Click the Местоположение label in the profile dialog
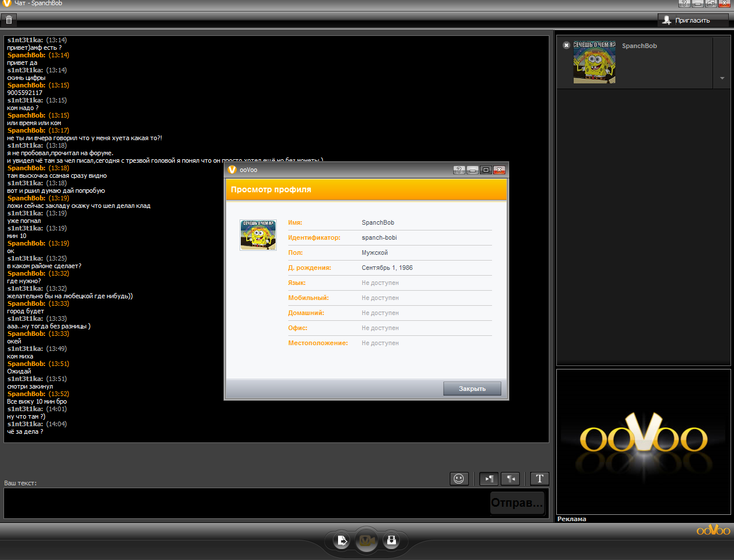734x560 pixels. (x=318, y=343)
